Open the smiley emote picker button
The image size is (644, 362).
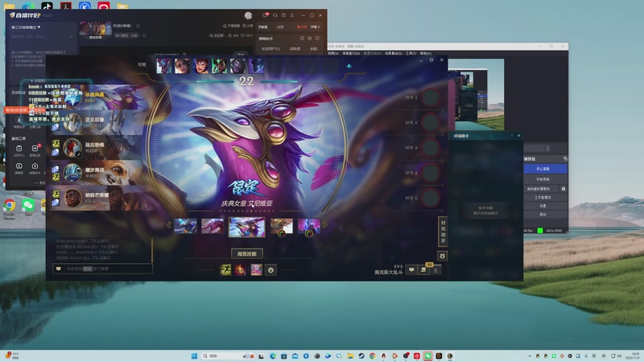(x=270, y=270)
